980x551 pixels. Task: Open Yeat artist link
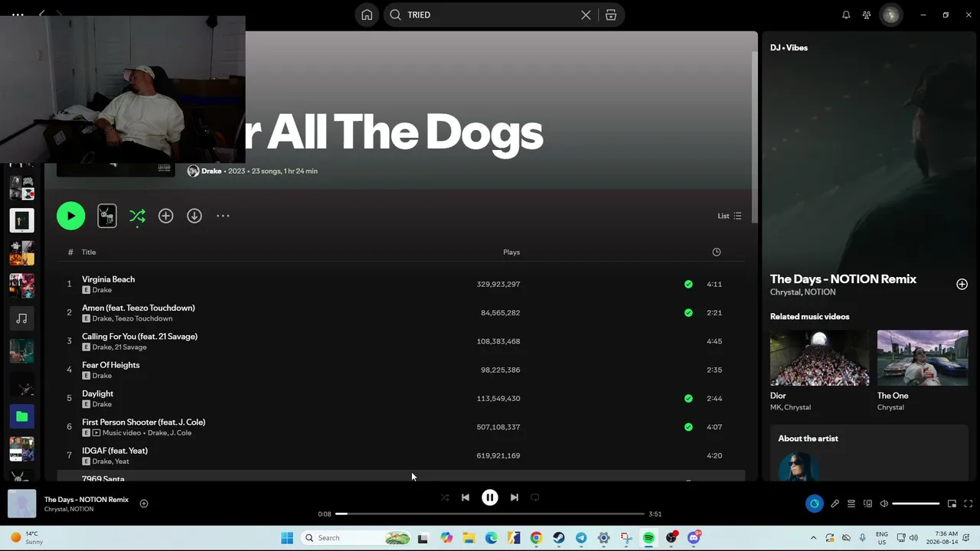click(x=122, y=461)
